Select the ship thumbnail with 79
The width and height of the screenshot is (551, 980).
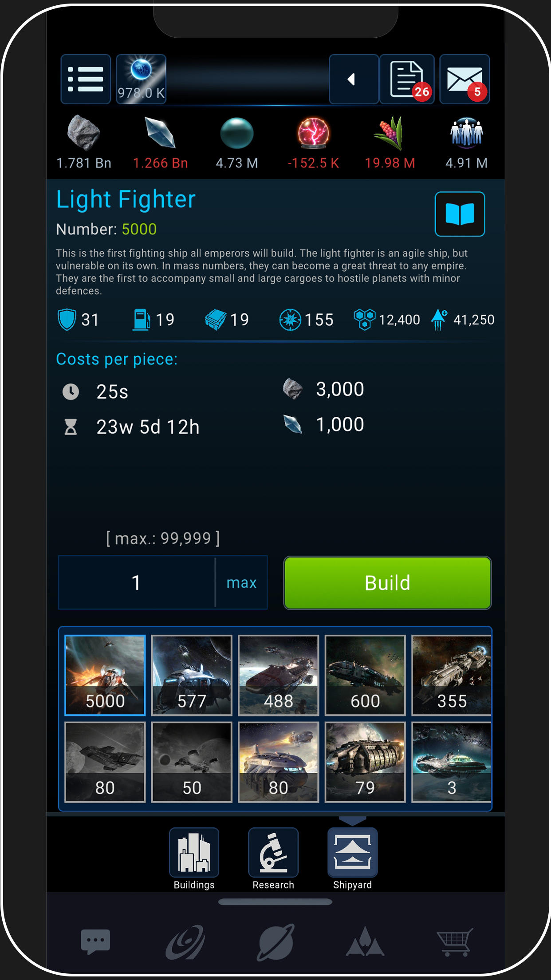click(365, 762)
